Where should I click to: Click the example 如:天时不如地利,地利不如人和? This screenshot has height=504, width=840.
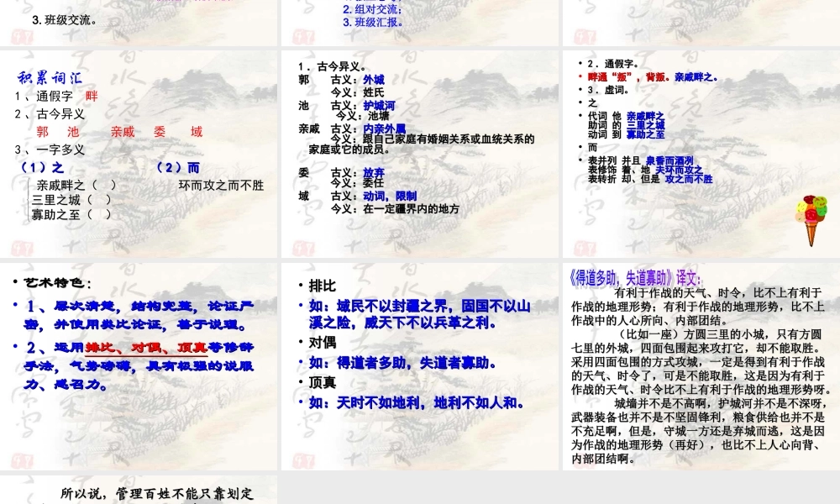(417, 402)
